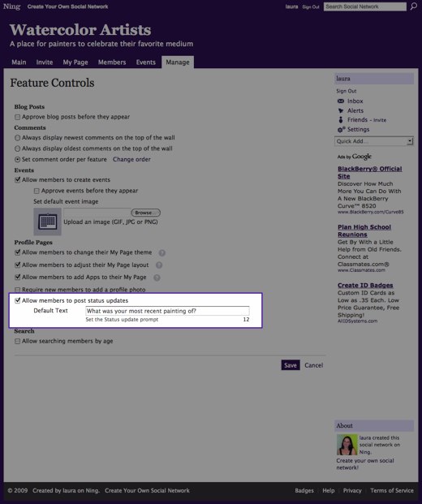Viewport: 422px width, 504px height.
Task: Click the help icon beside My Page theme
Action: pos(162,253)
